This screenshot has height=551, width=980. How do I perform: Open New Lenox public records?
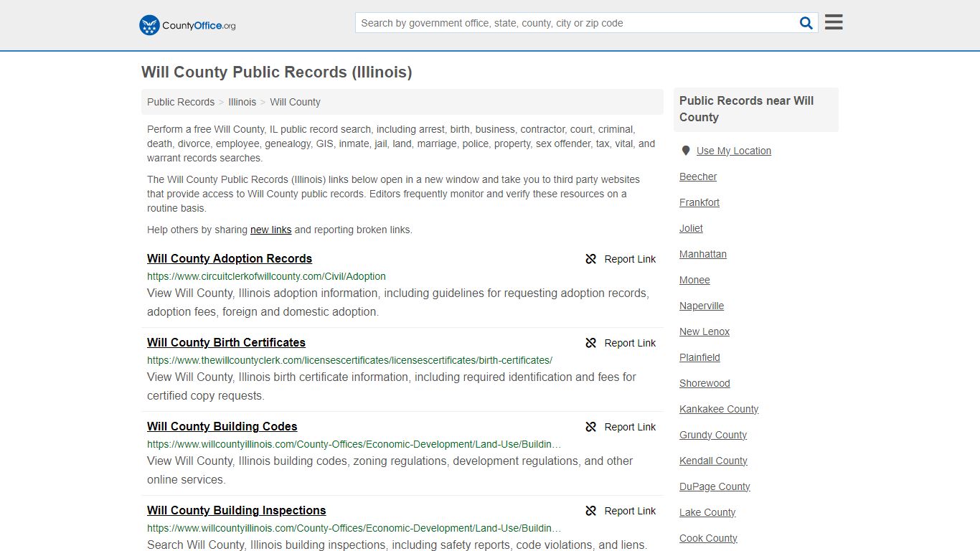pyautogui.click(x=705, y=331)
